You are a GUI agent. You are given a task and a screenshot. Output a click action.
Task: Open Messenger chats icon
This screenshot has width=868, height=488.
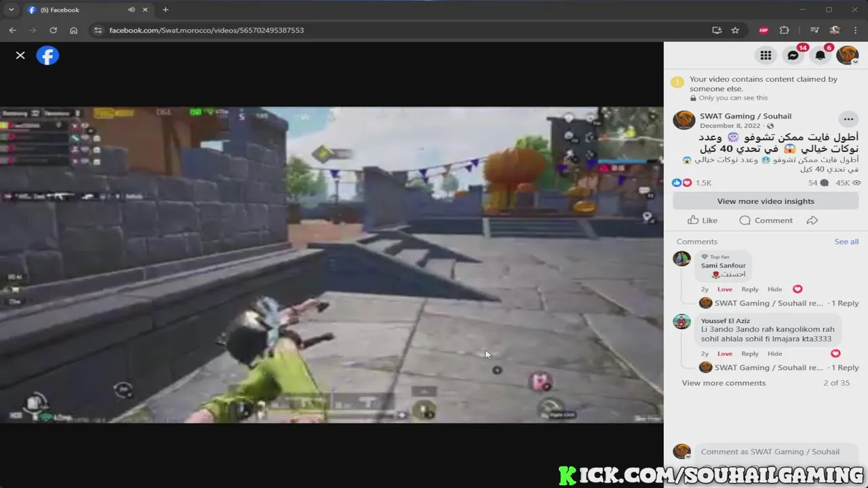pos(793,56)
